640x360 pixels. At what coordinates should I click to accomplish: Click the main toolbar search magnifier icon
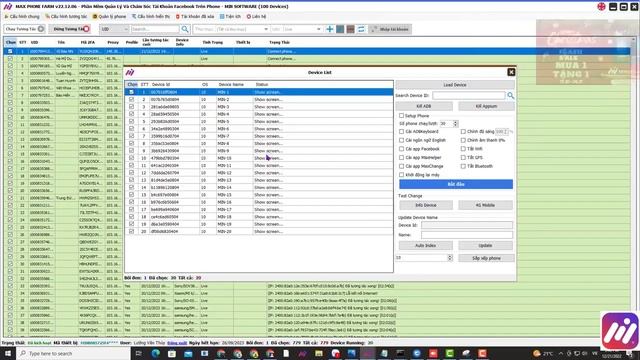[x=185, y=29]
